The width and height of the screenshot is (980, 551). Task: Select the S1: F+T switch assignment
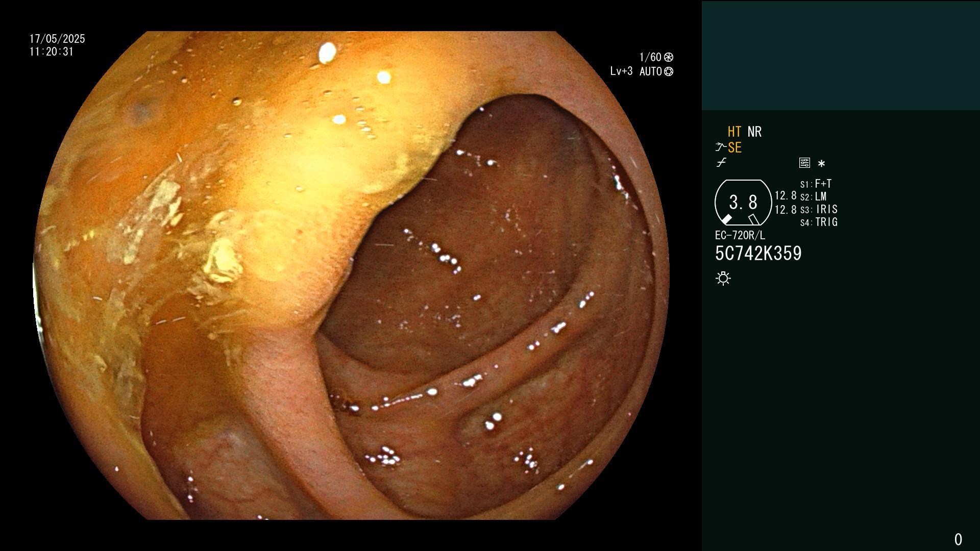(x=816, y=184)
